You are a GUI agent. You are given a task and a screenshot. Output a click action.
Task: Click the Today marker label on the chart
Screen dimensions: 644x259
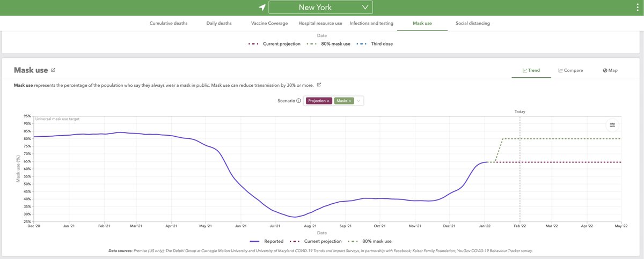(520, 112)
